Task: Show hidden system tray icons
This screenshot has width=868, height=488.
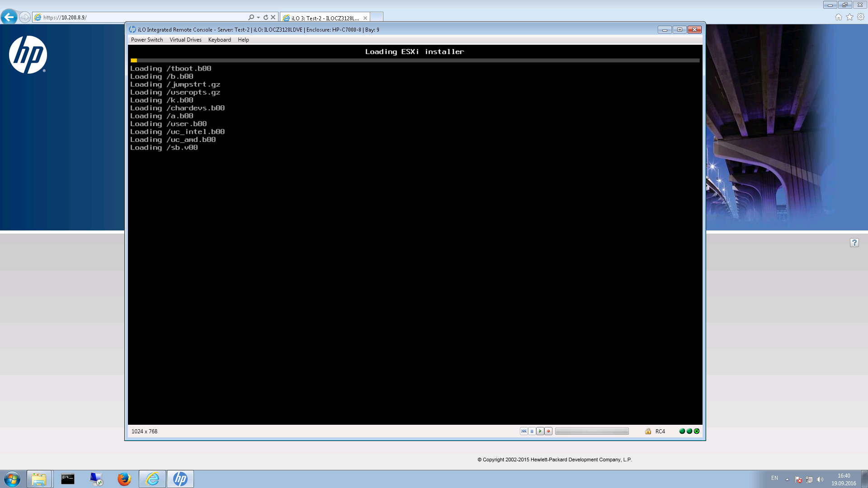Action: [787, 479]
